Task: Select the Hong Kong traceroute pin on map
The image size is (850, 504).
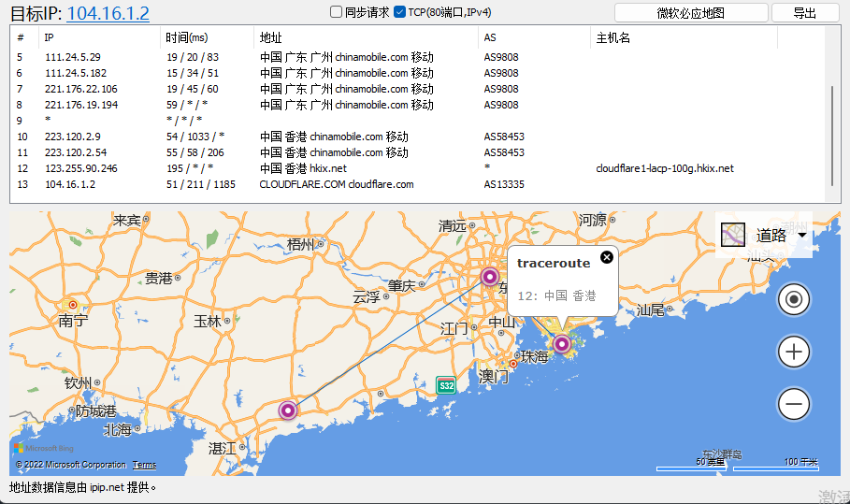Action: (x=562, y=343)
